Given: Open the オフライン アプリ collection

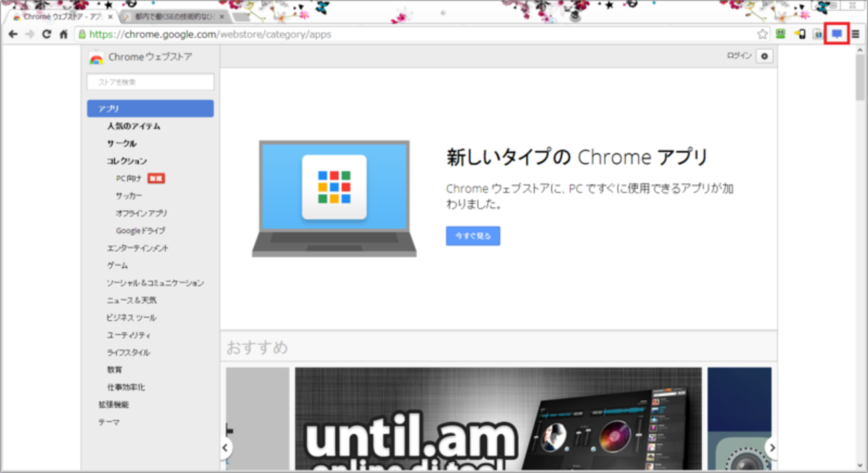Looking at the screenshot, I should click(142, 213).
